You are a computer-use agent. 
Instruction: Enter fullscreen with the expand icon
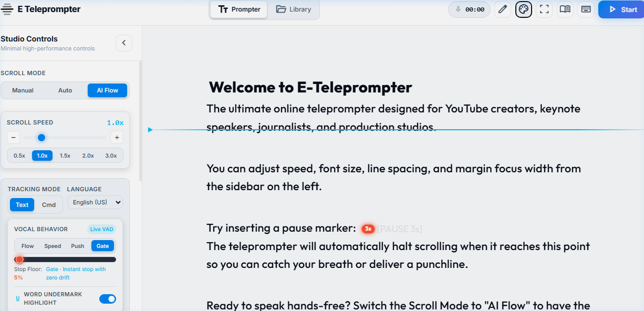tap(544, 9)
